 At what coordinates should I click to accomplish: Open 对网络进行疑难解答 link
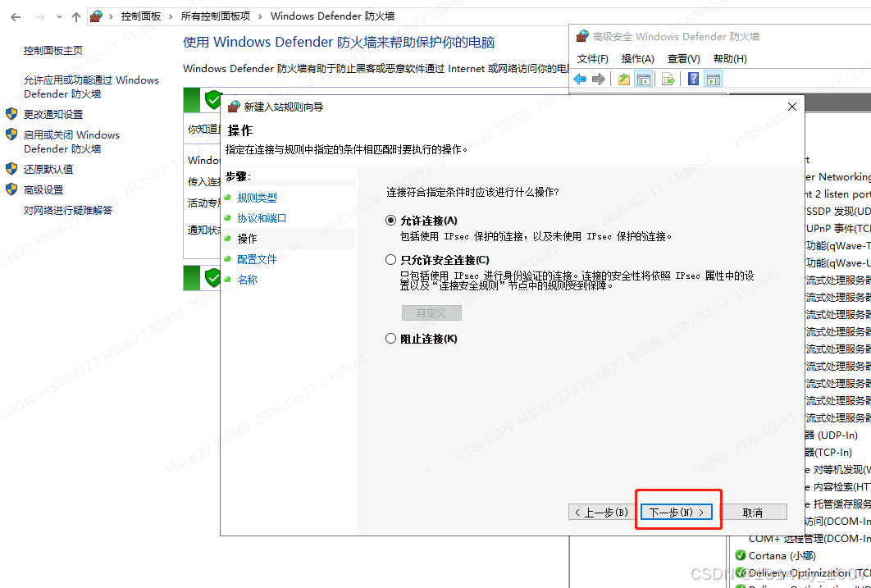click(x=68, y=210)
